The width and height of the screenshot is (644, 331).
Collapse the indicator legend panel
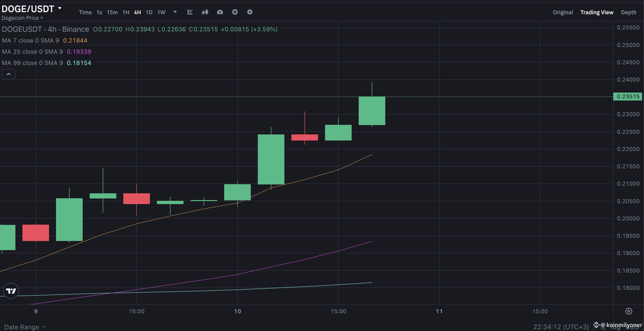tap(8, 74)
